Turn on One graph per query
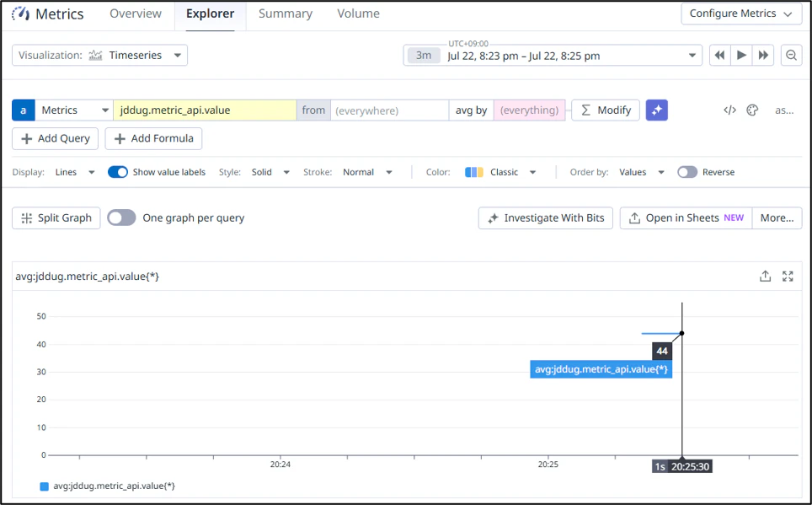The height and width of the screenshot is (505, 812). click(x=121, y=218)
